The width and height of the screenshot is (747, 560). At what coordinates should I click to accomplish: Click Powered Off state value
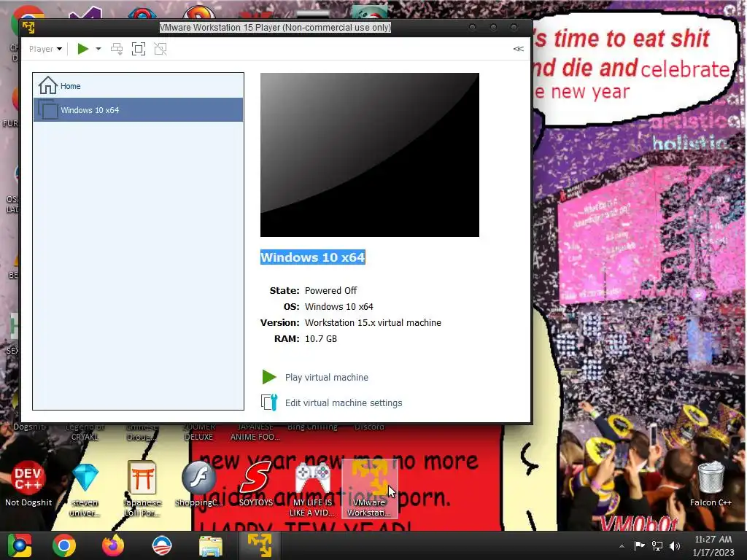(x=330, y=290)
